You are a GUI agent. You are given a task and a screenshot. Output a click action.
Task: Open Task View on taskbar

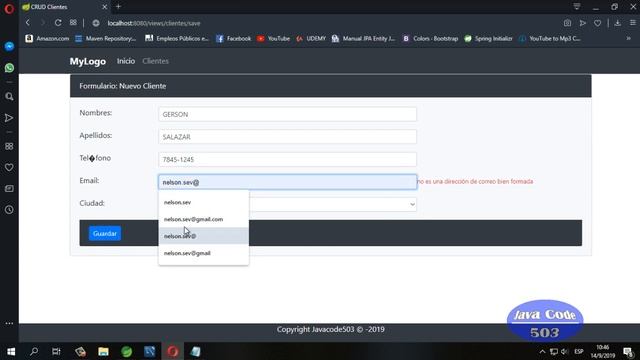(56, 351)
